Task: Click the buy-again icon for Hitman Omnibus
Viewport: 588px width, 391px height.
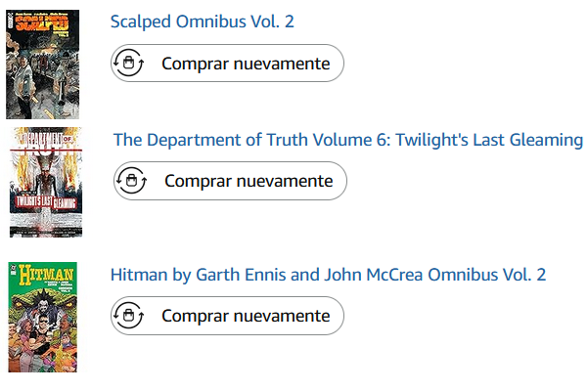Action: pyautogui.click(x=128, y=316)
